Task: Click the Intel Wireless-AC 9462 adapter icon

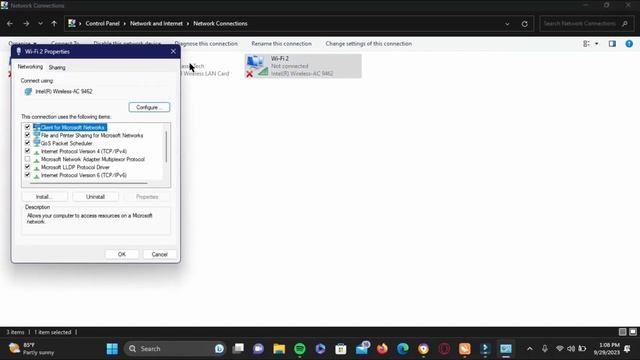Action: 28,91
